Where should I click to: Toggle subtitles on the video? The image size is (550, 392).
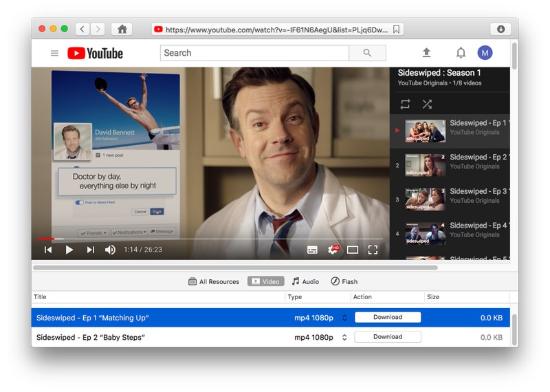[x=312, y=250]
